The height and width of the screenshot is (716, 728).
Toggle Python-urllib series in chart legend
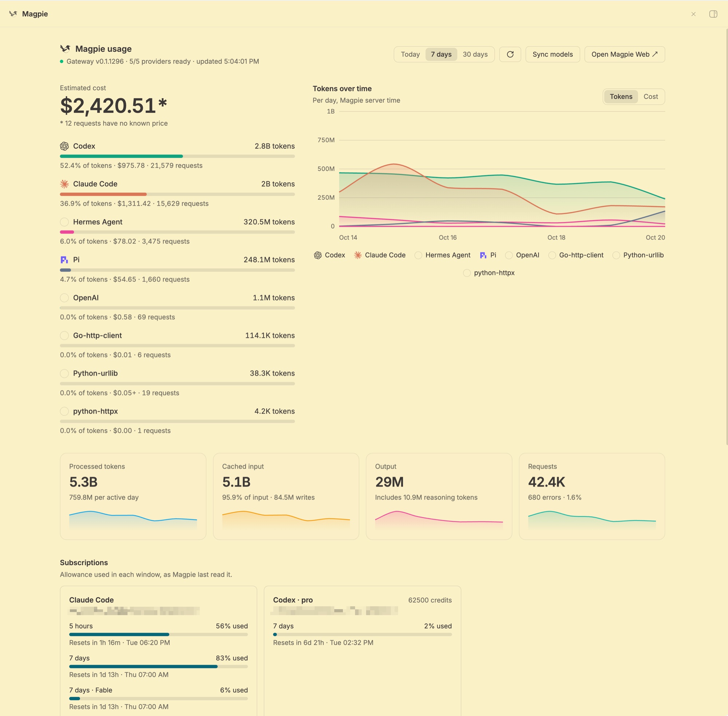coord(638,255)
